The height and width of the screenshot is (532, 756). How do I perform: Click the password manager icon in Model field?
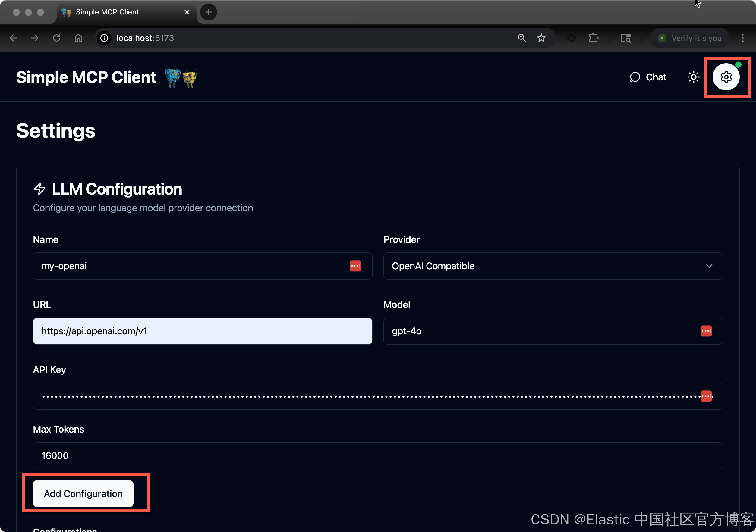706,331
